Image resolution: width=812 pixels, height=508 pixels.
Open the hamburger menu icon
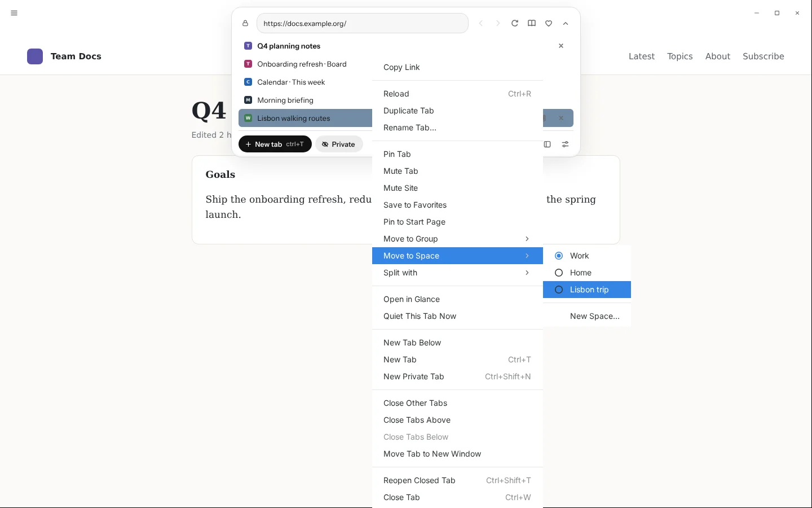(x=14, y=13)
